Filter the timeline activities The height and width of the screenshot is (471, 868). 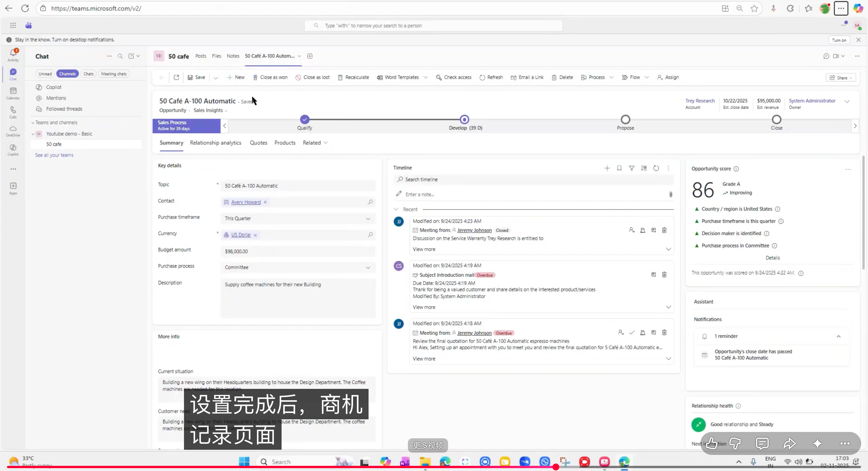(631, 168)
